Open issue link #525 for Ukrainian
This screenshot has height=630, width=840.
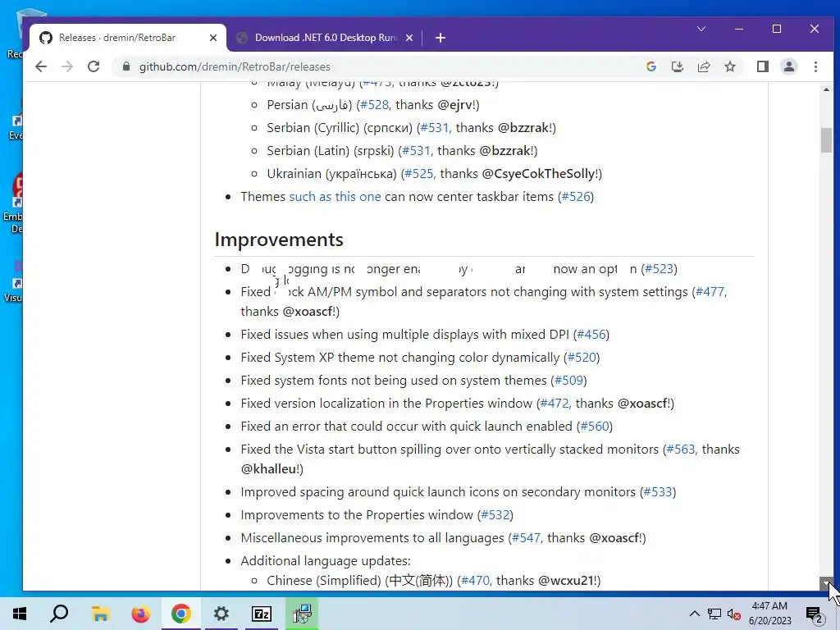[418, 174]
